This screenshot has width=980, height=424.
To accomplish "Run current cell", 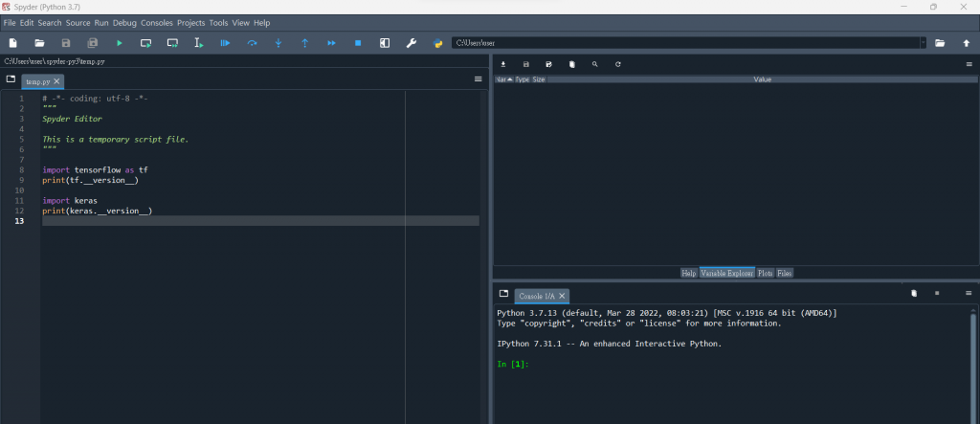I will [145, 43].
